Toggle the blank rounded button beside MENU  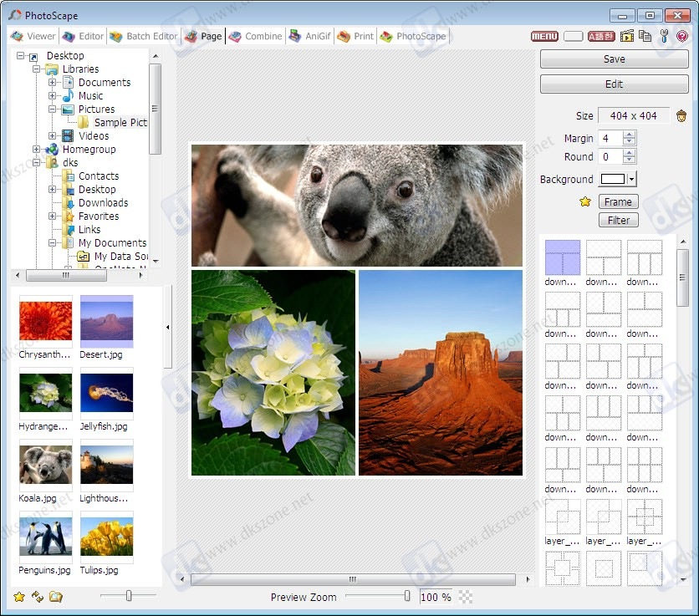(x=573, y=36)
